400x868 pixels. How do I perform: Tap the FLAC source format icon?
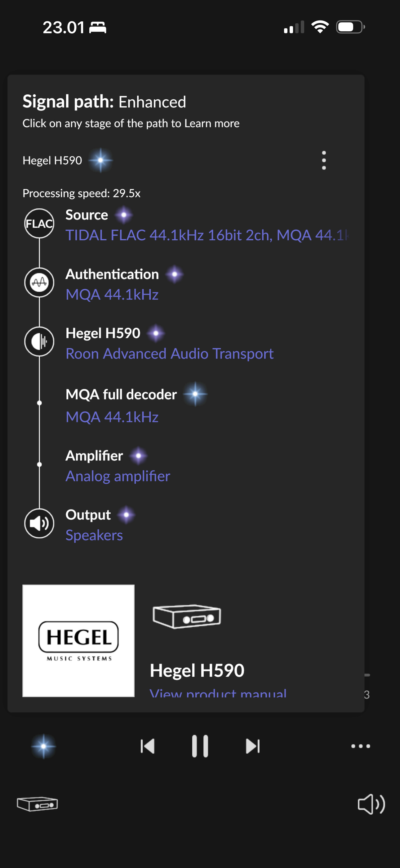(39, 224)
